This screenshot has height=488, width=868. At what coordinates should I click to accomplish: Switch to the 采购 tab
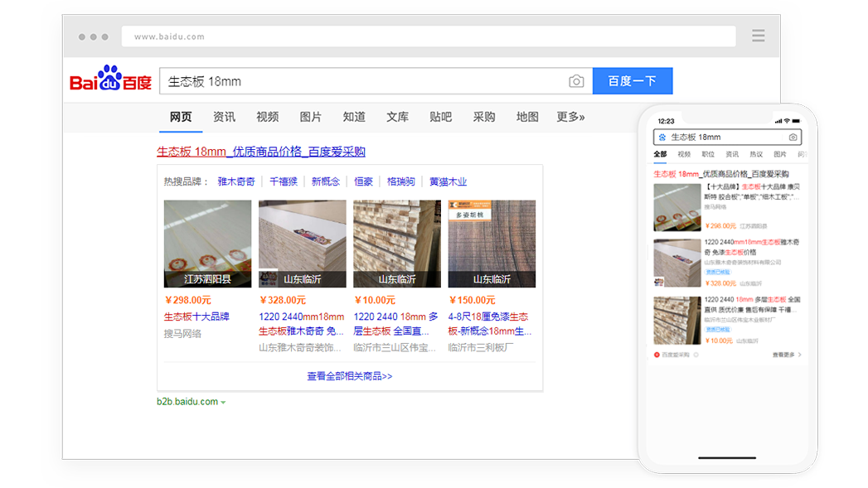click(x=484, y=117)
